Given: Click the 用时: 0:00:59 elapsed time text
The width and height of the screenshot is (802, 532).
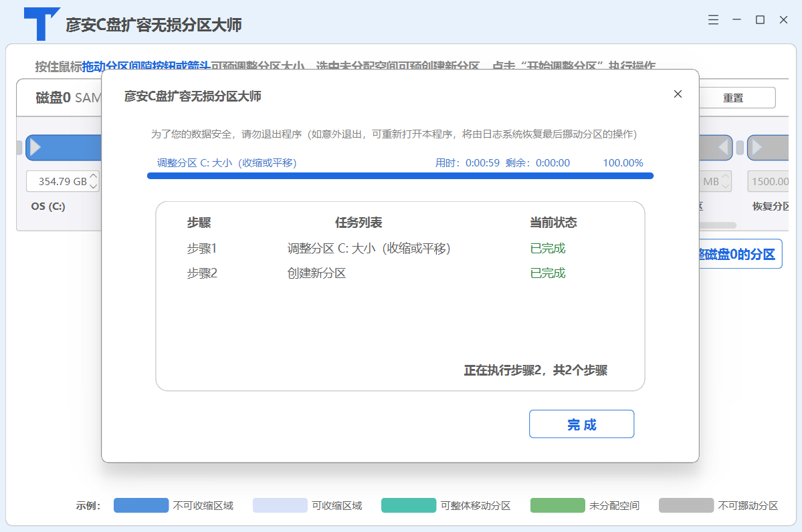Looking at the screenshot, I should (x=468, y=163).
